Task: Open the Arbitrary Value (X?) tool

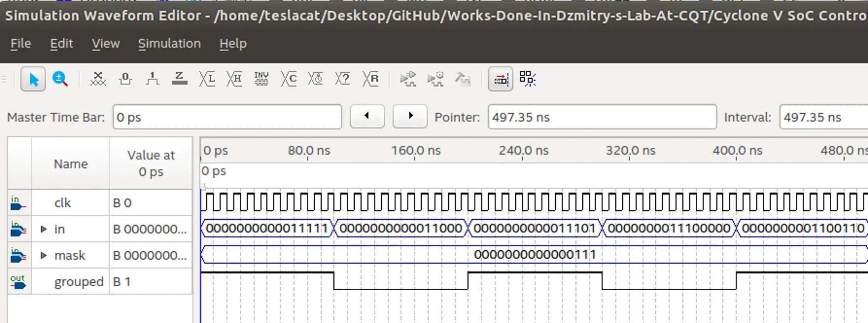Action: coord(343,79)
